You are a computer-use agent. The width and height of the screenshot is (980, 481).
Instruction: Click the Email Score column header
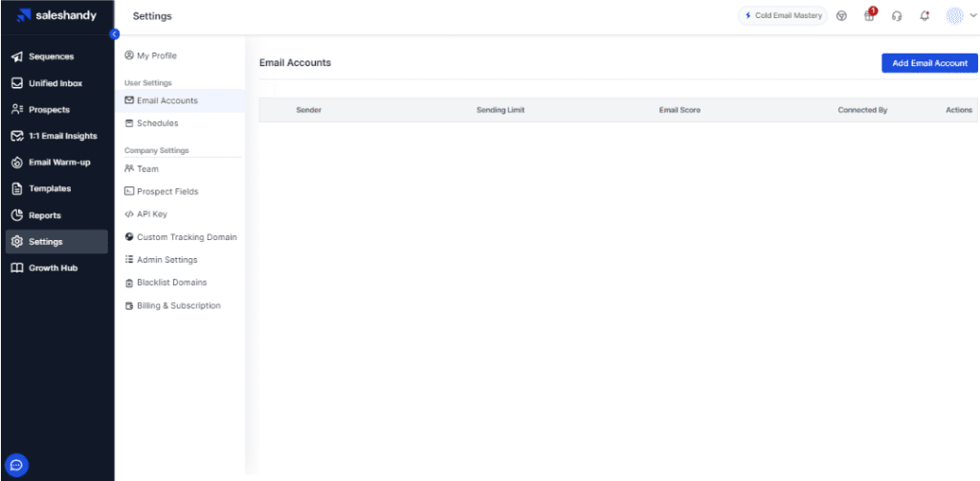click(x=679, y=110)
